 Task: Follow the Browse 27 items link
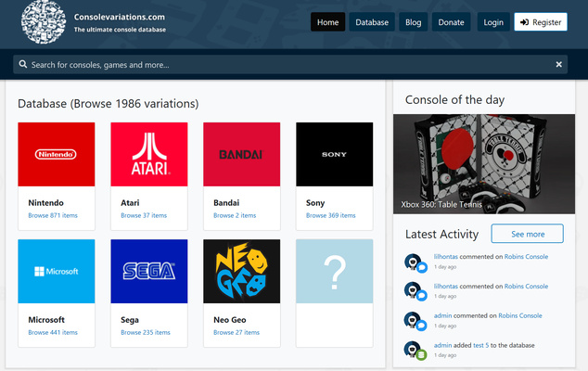click(x=236, y=332)
